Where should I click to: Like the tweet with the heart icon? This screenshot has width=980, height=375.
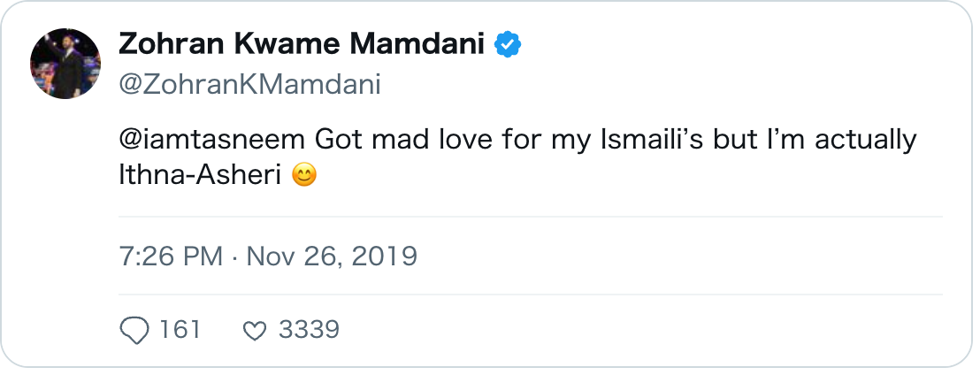click(255, 331)
